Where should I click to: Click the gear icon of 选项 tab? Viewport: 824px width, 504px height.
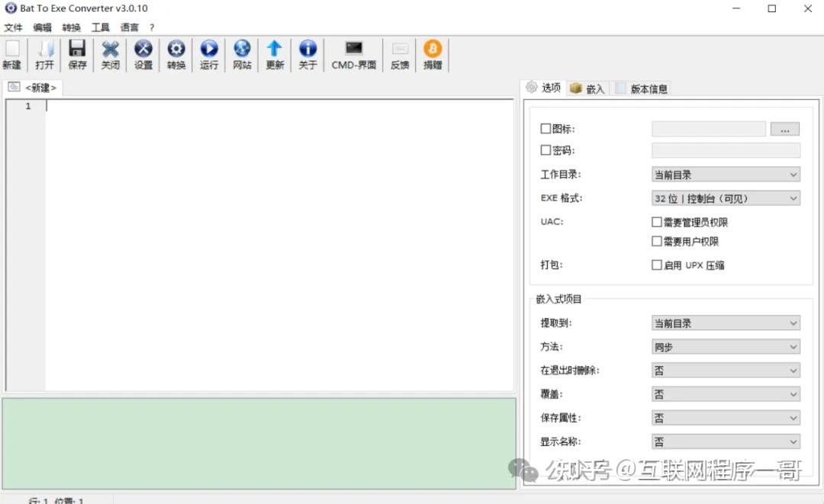tap(532, 87)
